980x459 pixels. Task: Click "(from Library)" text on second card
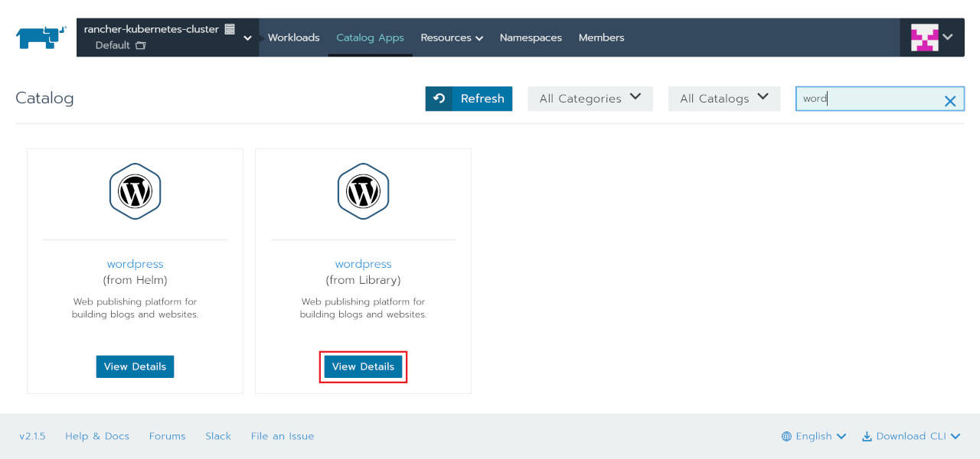[363, 280]
